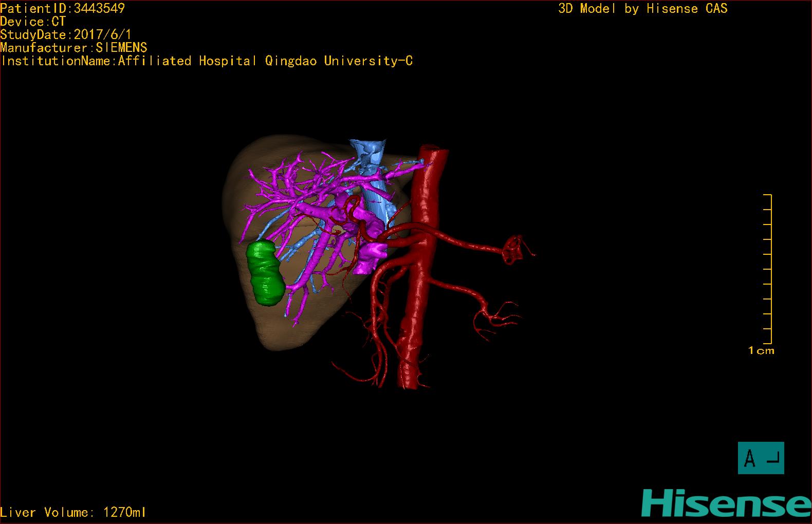Click the Manufacturer:SIEMENS label
Screen dimensions: 812x524
point(73,48)
